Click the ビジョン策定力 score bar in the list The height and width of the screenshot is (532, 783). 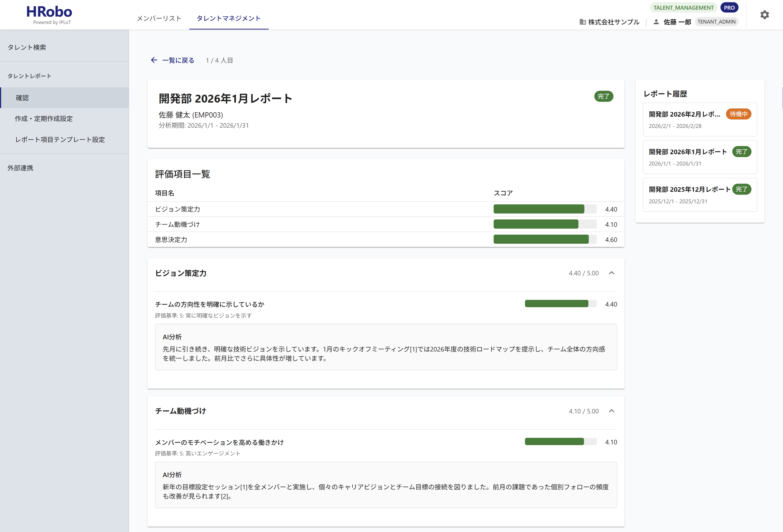point(545,209)
